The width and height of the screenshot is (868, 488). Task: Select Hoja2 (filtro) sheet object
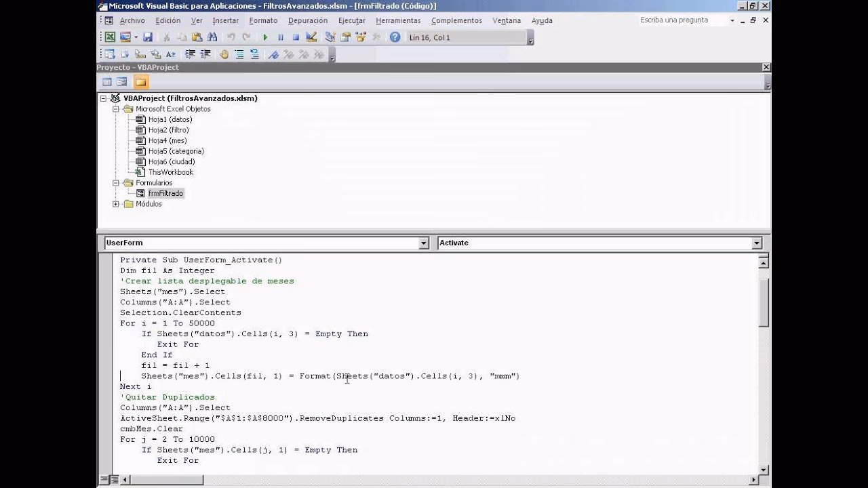(x=169, y=130)
